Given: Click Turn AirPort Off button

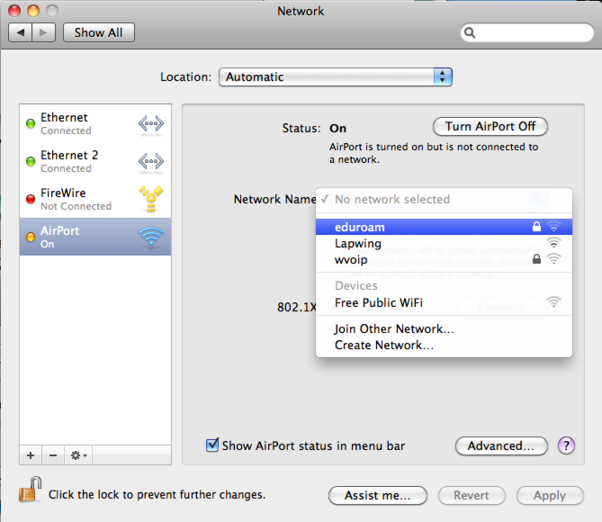Looking at the screenshot, I should click(490, 126).
